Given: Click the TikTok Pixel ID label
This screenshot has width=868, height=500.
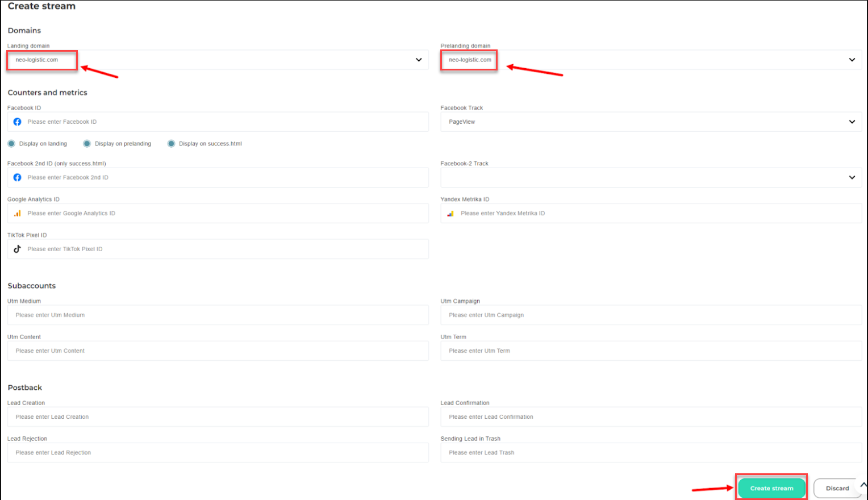Looking at the screenshot, I should coord(27,235).
